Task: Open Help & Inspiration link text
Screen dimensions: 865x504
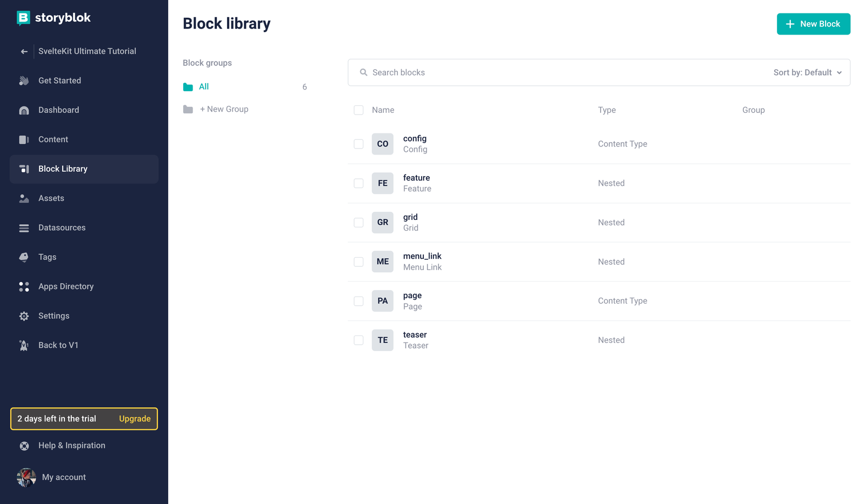Action: [x=72, y=446]
